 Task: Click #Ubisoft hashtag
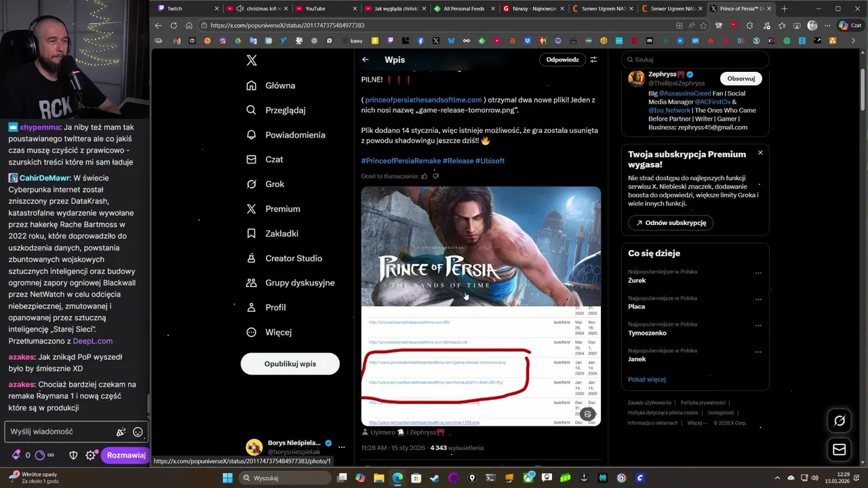click(x=490, y=161)
